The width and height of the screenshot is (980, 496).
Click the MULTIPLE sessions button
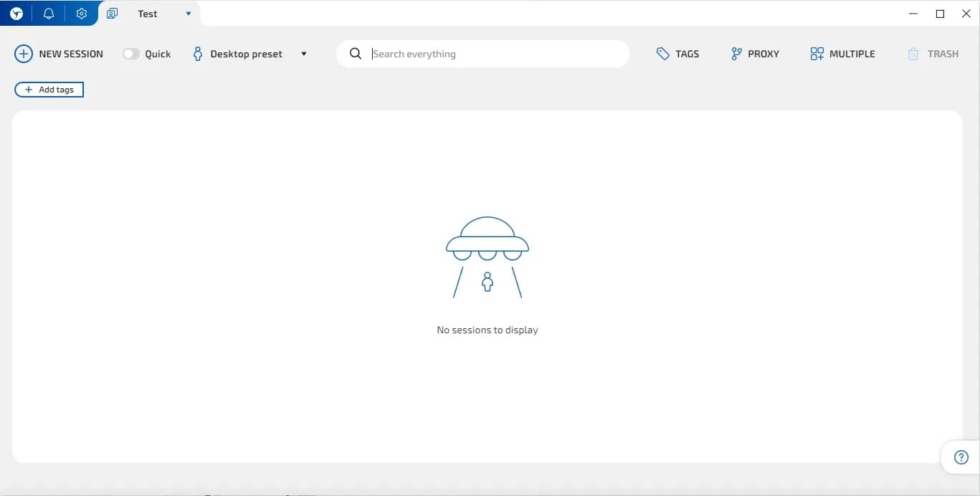coord(842,54)
